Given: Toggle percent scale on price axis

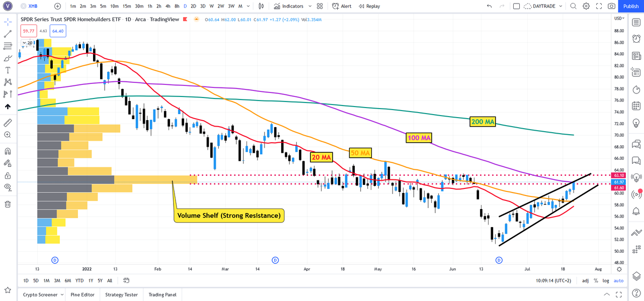Looking at the screenshot, I should (596, 280).
